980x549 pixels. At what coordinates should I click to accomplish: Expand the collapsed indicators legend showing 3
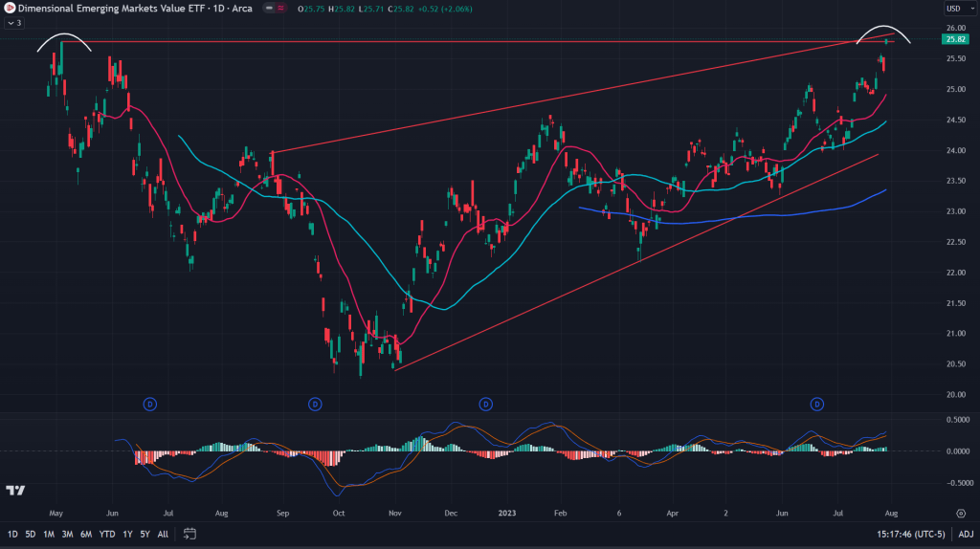(x=12, y=22)
